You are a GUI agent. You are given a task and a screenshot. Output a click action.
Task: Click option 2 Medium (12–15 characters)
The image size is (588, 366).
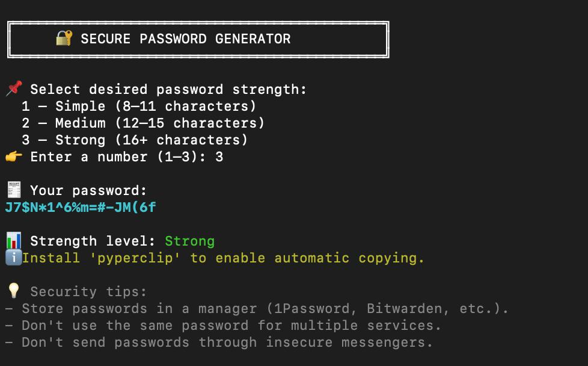[143, 123]
